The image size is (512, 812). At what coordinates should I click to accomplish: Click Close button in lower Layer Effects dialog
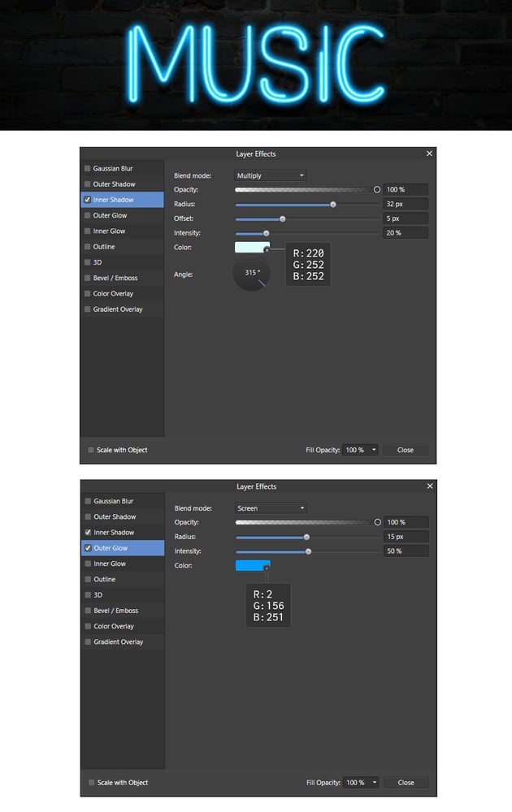point(406,783)
